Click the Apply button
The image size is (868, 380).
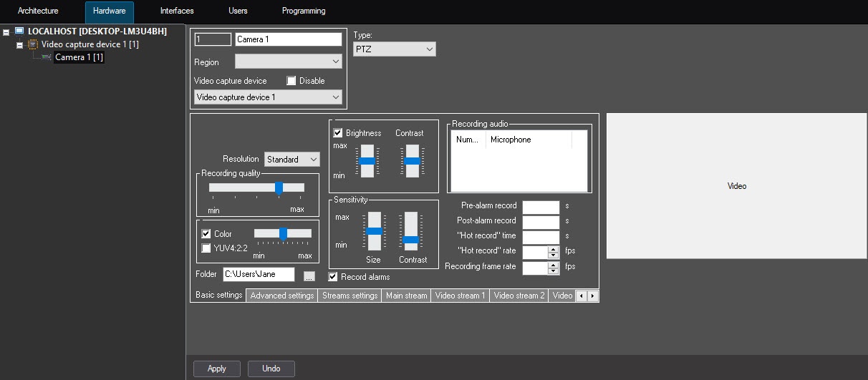click(x=216, y=369)
